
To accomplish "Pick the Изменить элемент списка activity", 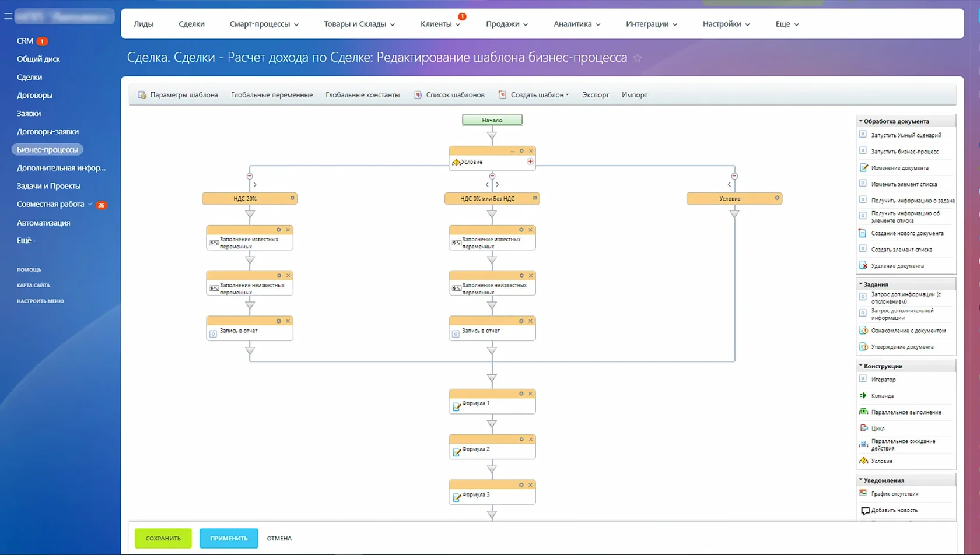I will [x=904, y=184].
